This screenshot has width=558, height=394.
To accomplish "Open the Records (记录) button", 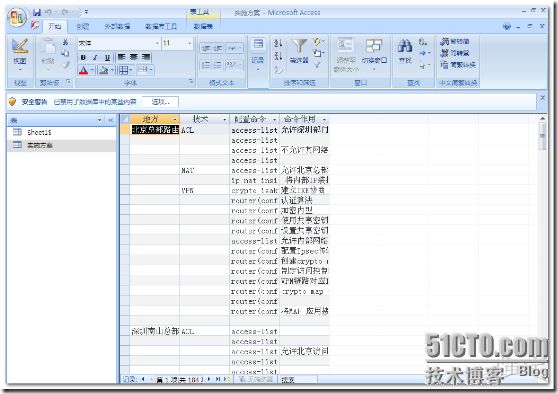I will coord(258,53).
